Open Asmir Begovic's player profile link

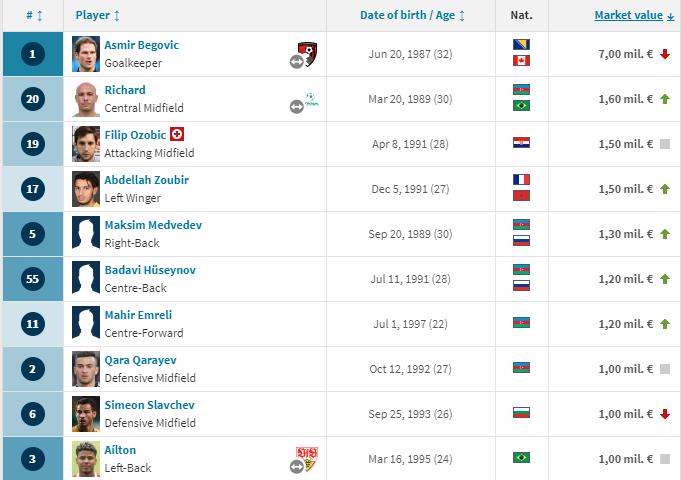coord(142,45)
